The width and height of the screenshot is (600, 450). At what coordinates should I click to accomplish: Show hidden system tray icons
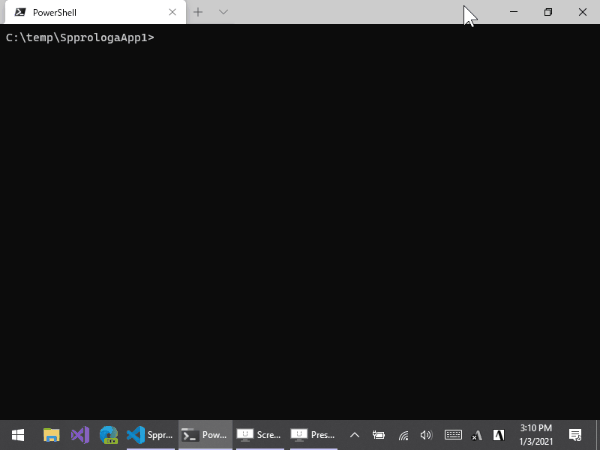354,435
